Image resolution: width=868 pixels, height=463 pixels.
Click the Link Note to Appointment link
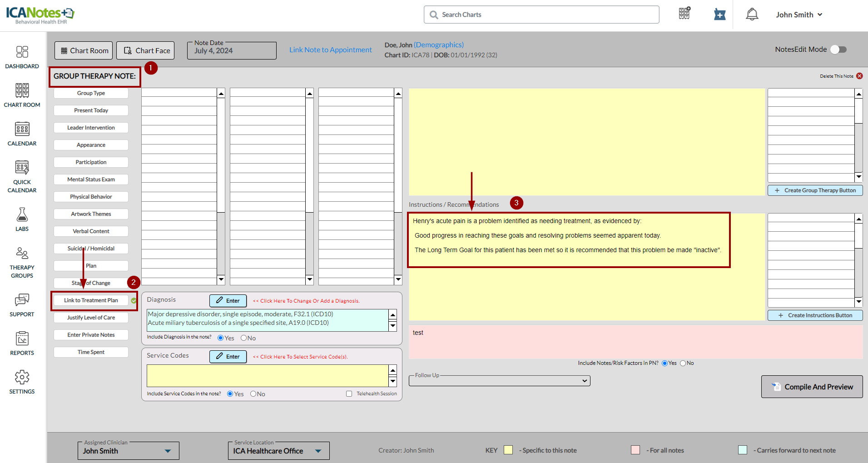330,50
